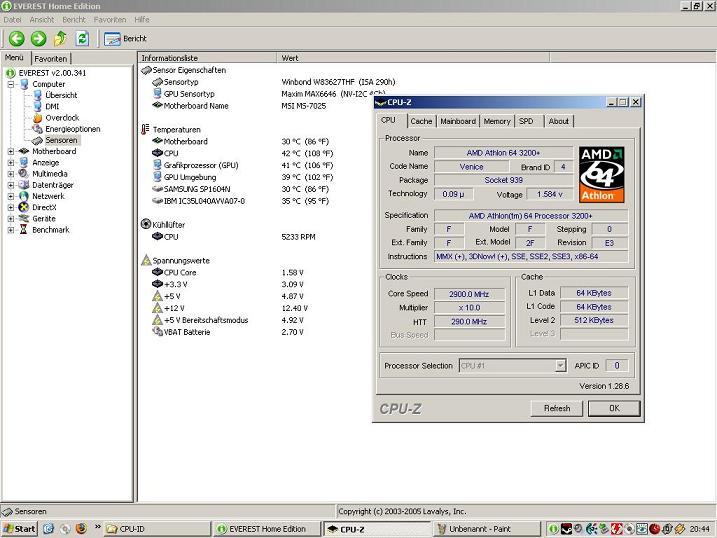The image size is (717, 538).
Task: Click the Firefox quick launch icon
Action: [81, 529]
